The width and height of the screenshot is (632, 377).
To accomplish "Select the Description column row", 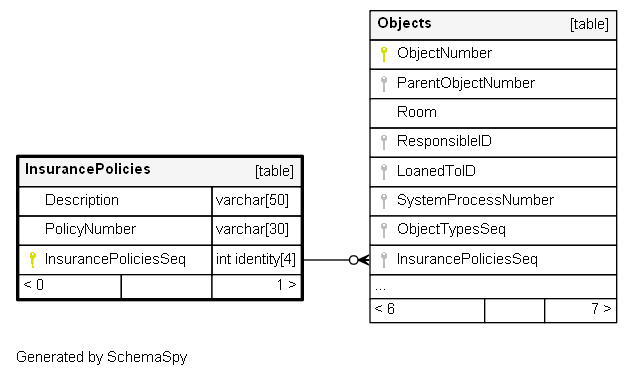I will click(x=160, y=201).
